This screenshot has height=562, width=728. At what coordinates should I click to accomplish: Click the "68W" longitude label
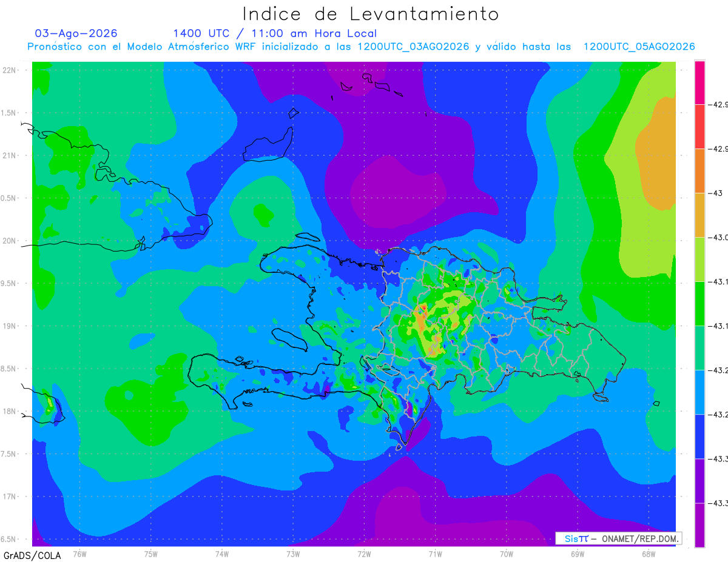click(649, 554)
